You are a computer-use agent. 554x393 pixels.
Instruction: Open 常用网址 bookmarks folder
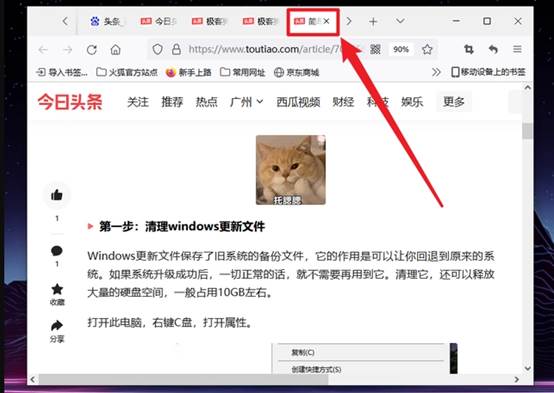pos(242,72)
